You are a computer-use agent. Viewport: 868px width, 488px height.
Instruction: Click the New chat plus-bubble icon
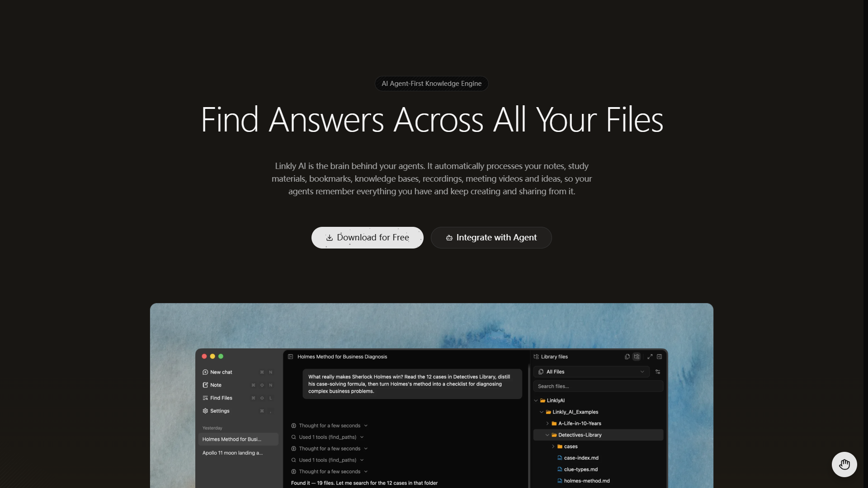(x=205, y=372)
